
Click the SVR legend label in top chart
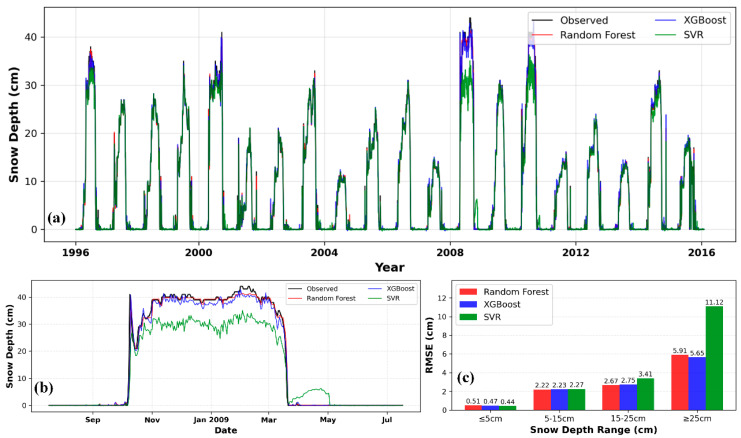693,35
